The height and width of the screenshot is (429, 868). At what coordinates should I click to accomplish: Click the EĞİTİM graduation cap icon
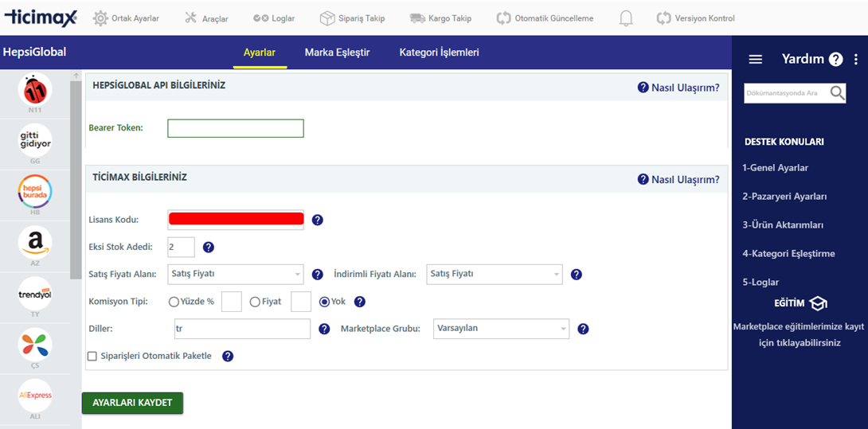818,303
